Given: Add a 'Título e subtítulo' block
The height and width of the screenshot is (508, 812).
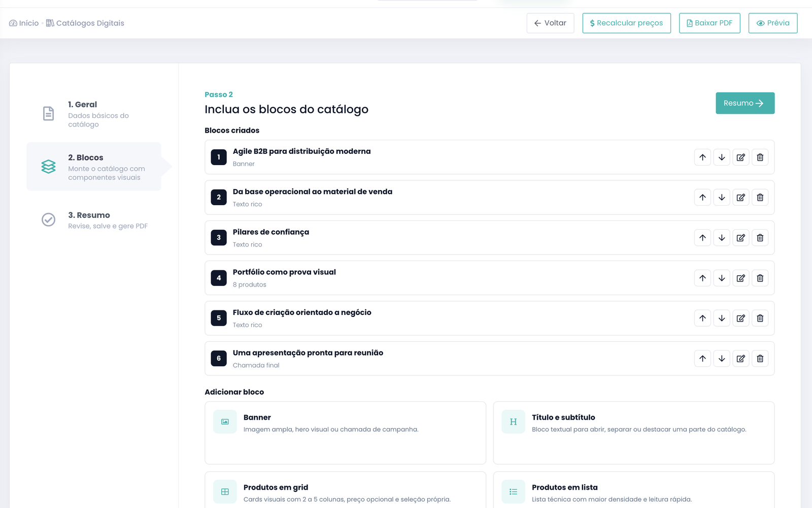Looking at the screenshot, I should 634,433.
